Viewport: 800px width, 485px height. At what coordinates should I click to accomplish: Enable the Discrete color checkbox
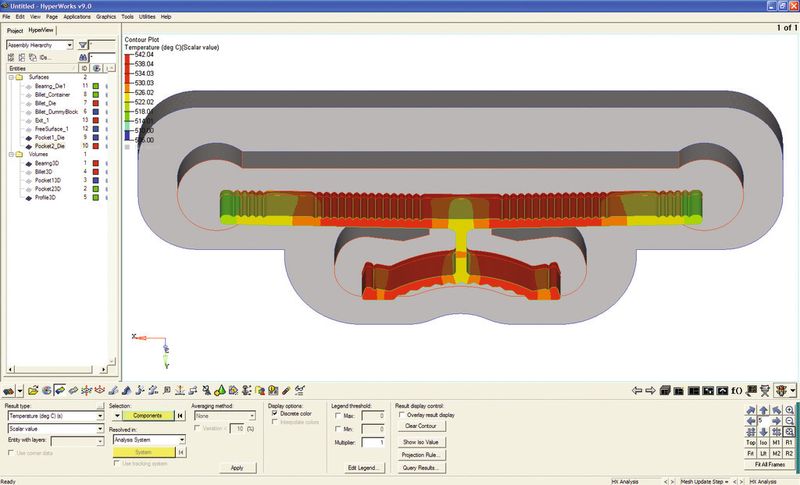pos(275,413)
